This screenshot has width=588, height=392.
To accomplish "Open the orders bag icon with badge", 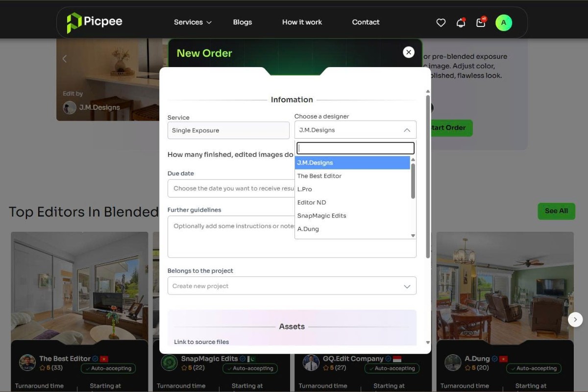I will click(x=481, y=23).
